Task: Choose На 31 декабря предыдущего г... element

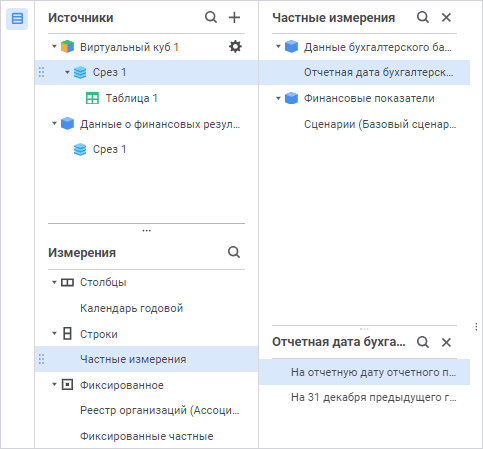Action: click(x=373, y=397)
